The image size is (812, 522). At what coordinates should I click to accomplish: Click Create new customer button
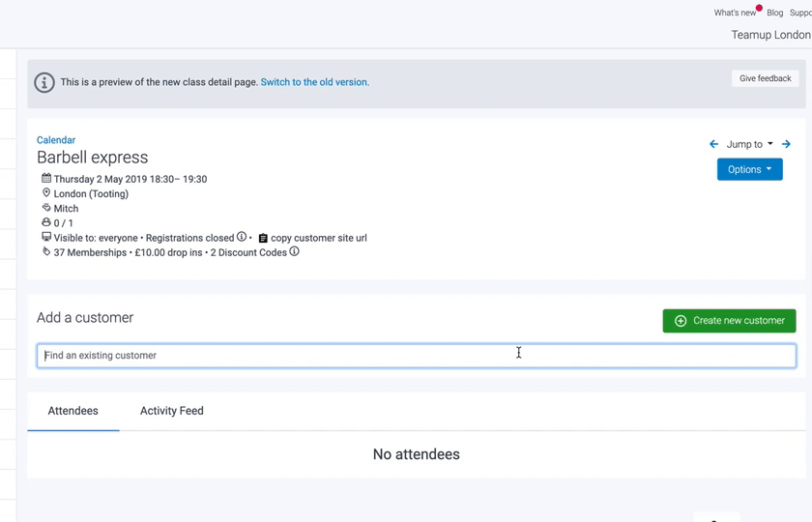[729, 321]
